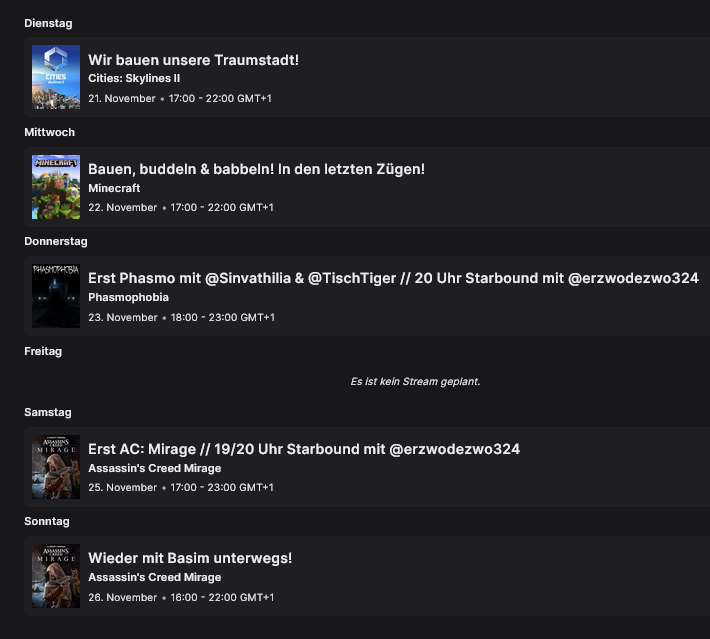Click the 'Dienstag' day heading
The image size is (710, 639).
click(48, 23)
